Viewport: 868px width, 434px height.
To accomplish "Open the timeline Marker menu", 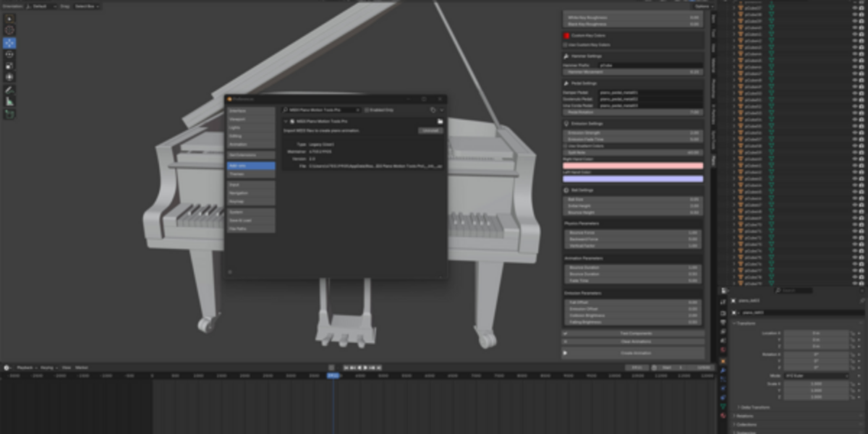I will pyautogui.click(x=82, y=367).
